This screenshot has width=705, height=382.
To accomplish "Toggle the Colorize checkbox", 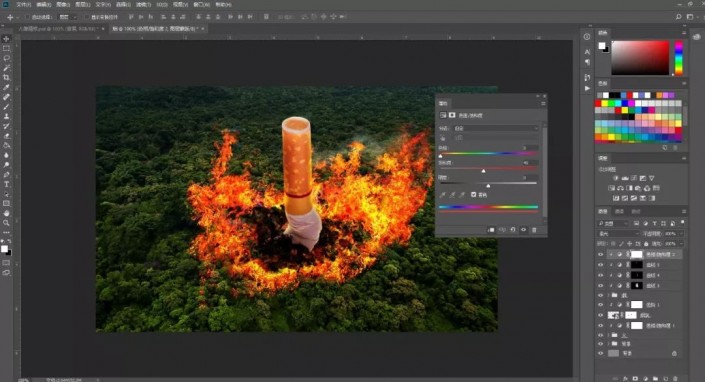I will coord(473,195).
